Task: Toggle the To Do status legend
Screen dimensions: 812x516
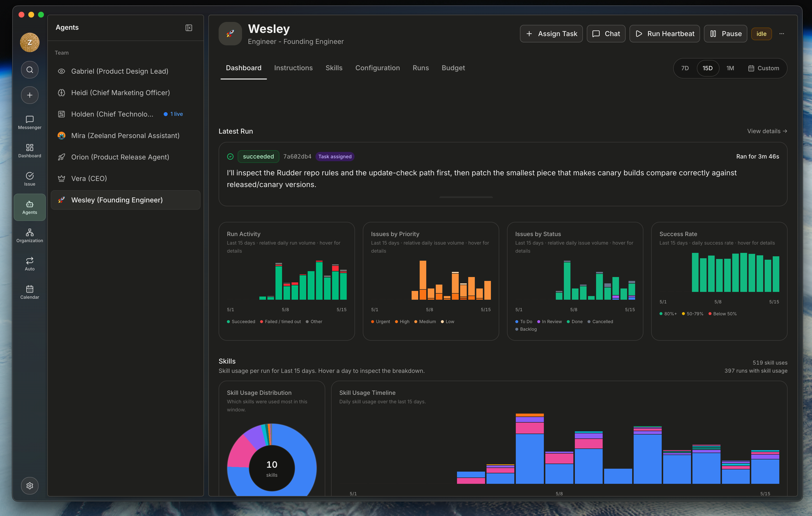Action: point(524,322)
